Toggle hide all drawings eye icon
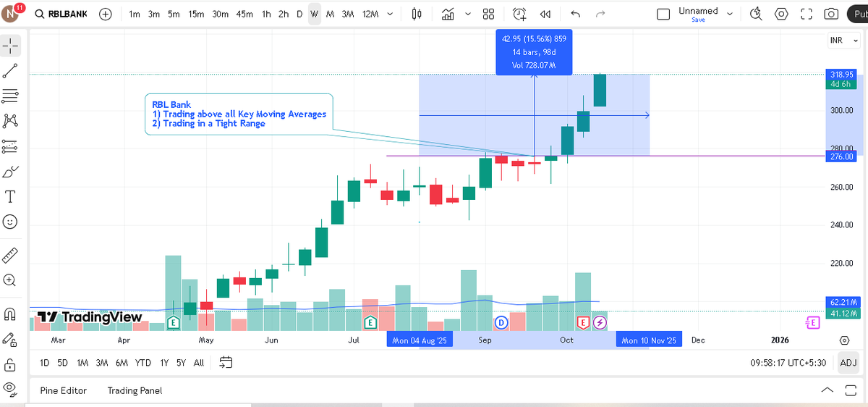This screenshot has height=407, width=868. coord(10,389)
